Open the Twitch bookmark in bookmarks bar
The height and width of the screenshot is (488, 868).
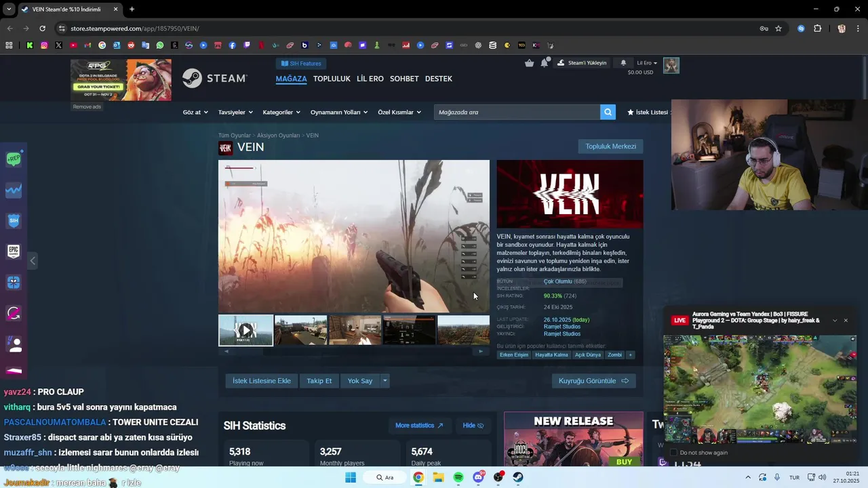[x=247, y=45]
